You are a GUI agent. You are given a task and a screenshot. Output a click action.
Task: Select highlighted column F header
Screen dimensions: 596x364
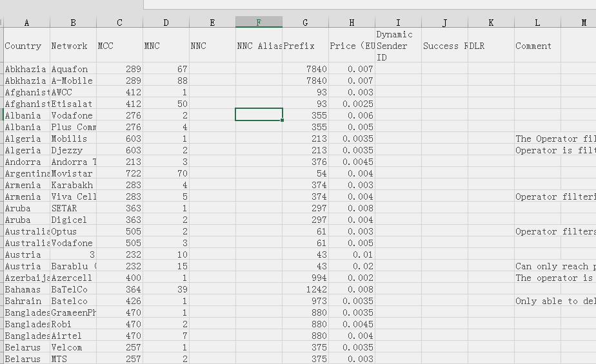pyautogui.click(x=259, y=23)
